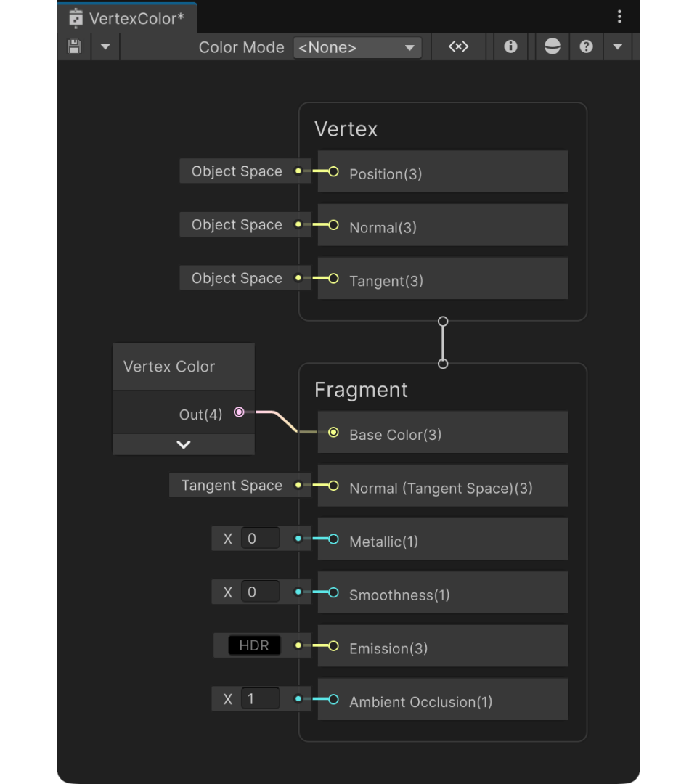This screenshot has height=784, width=697.
Task: Toggle the Graph Inspector info icon
Action: 510,47
